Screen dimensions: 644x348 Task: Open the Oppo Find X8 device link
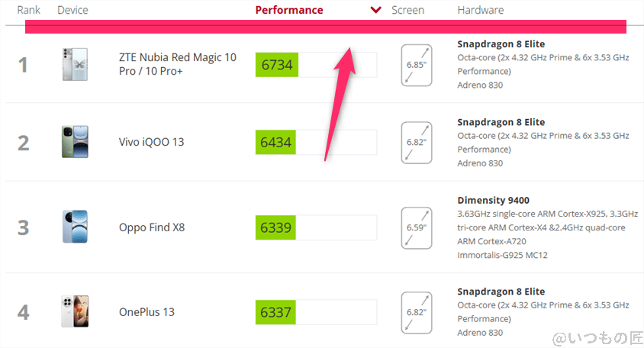[152, 227]
